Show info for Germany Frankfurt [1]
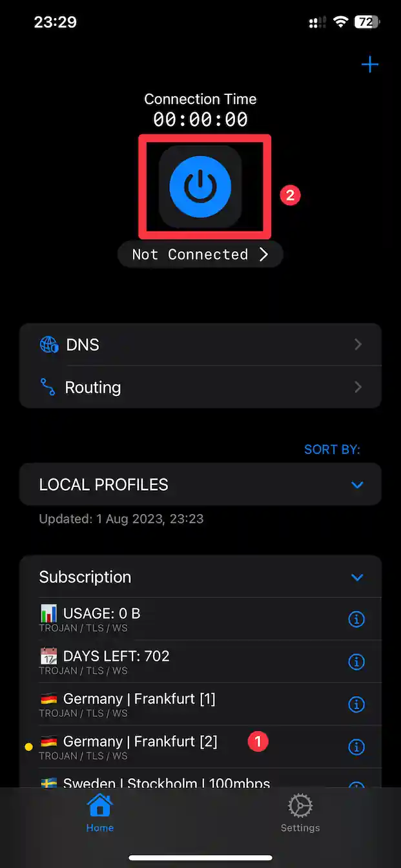This screenshot has width=401, height=868. click(356, 705)
